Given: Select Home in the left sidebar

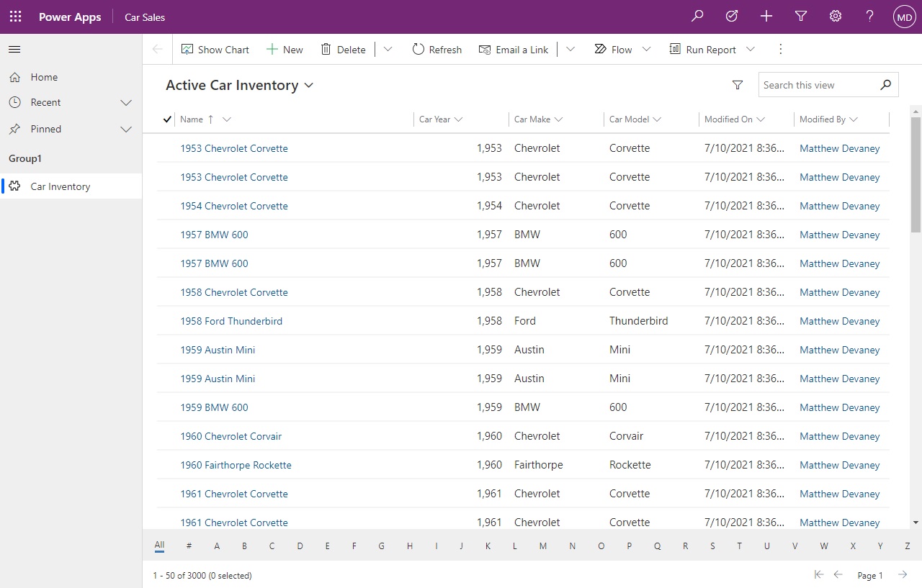Looking at the screenshot, I should pyautogui.click(x=43, y=77).
